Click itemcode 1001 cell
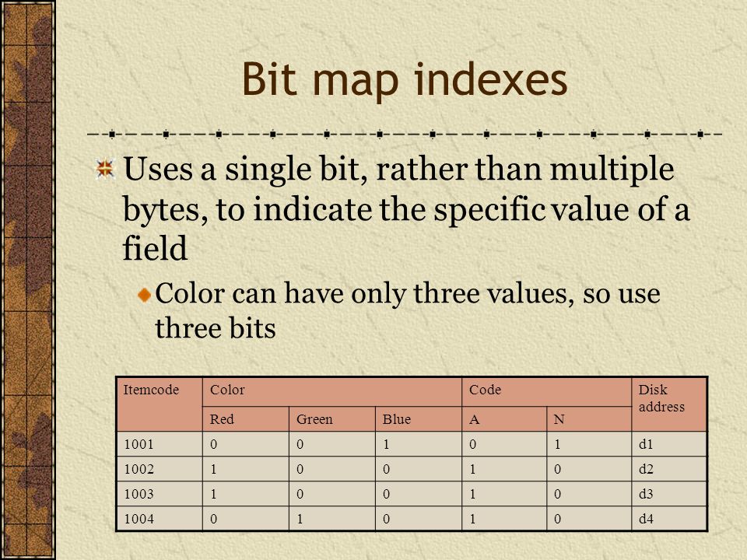The image size is (747, 560). 160,444
